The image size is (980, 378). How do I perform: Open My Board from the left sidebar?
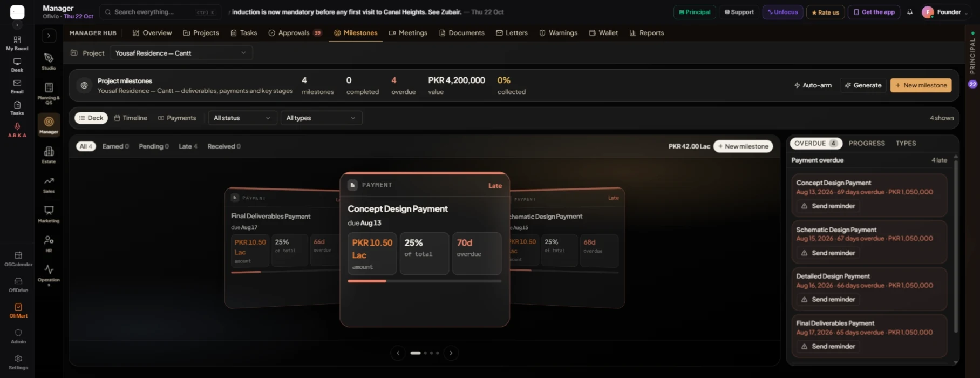point(17,43)
